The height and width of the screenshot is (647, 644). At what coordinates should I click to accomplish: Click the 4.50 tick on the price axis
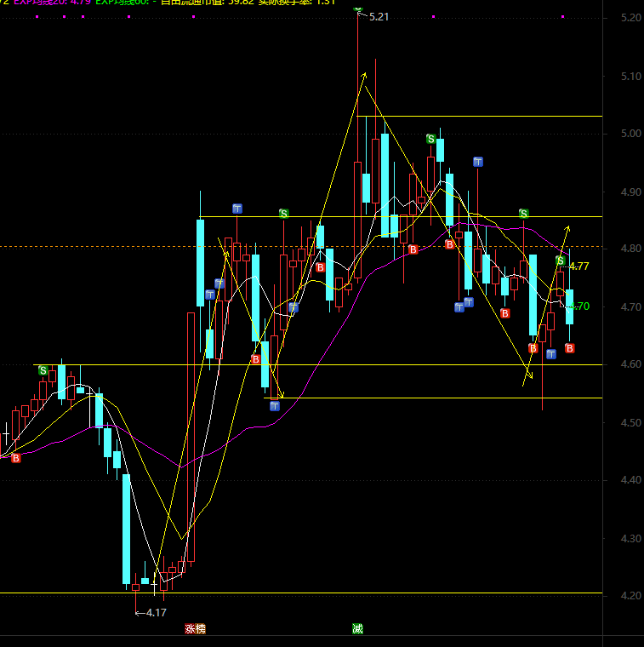[x=631, y=423]
